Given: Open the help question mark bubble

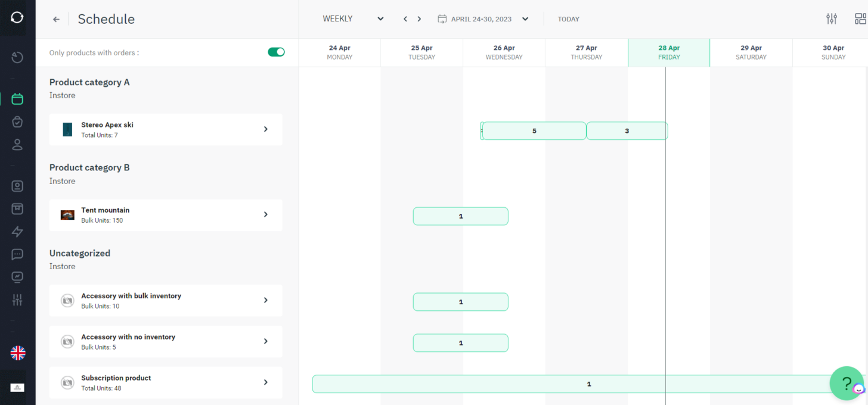Looking at the screenshot, I should click(846, 383).
